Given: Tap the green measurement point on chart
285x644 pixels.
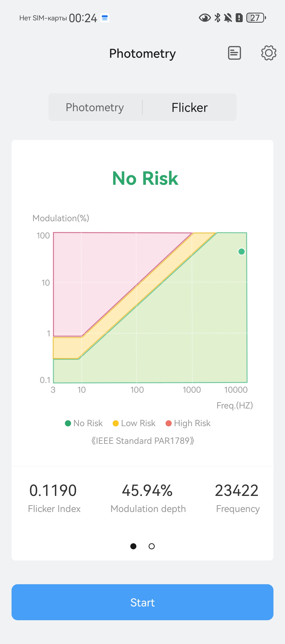Looking at the screenshot, I should tap(242, 252).
